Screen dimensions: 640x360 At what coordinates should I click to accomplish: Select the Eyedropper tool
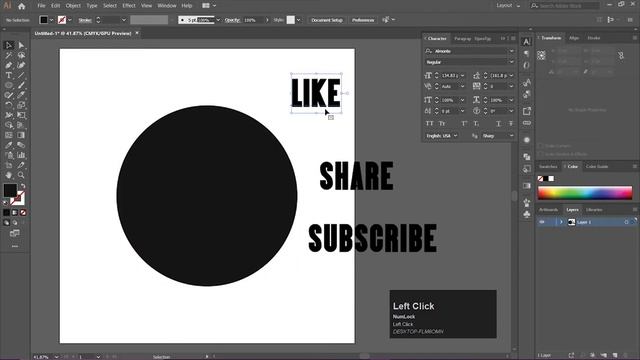point(9,145)
